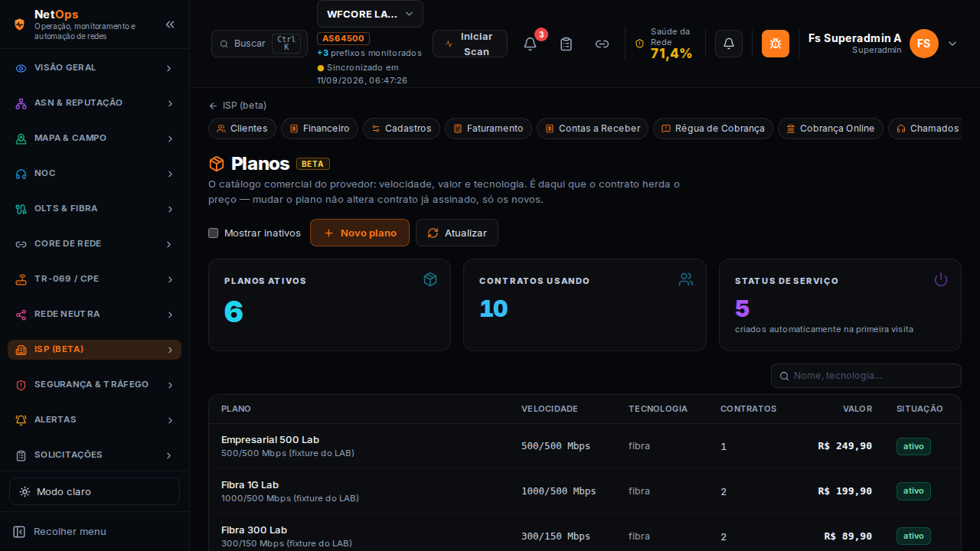
Task: Click the NOC headset icon
Action: (x=21, y=174)
